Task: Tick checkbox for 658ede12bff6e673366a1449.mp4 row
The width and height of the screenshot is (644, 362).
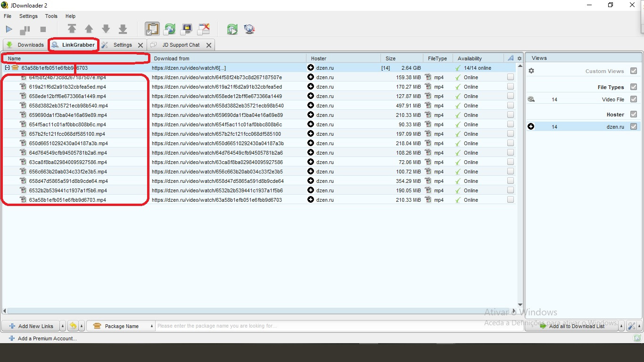Action: (511, 96)
